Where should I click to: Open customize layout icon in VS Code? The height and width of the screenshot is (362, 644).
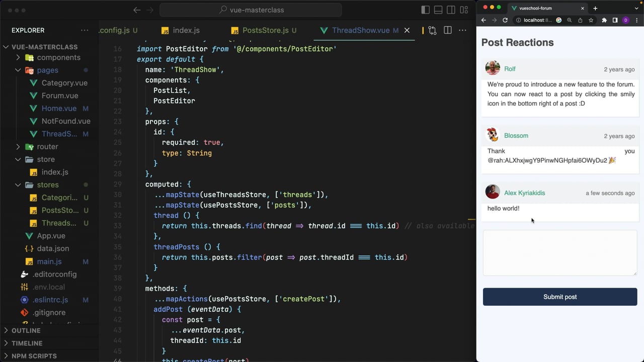tap(464, 10)
